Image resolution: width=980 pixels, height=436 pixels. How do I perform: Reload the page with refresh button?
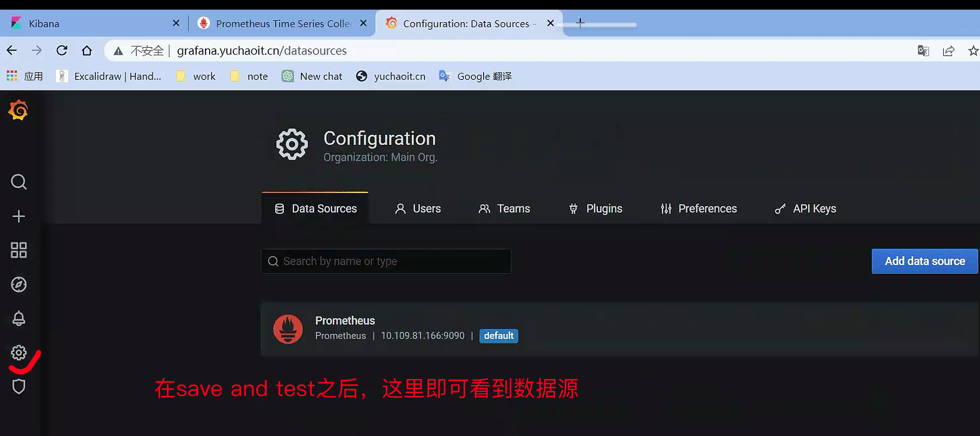(62, 51)
